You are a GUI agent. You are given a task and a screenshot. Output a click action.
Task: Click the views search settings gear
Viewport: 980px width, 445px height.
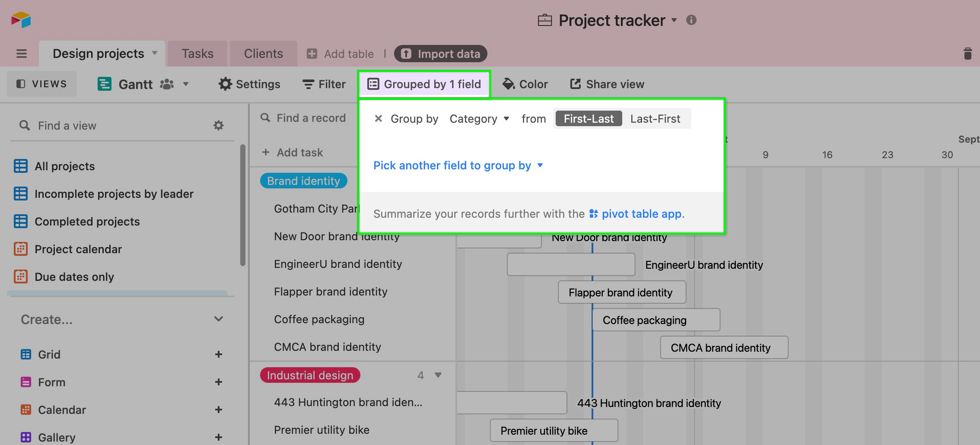(x=219, y=125)
